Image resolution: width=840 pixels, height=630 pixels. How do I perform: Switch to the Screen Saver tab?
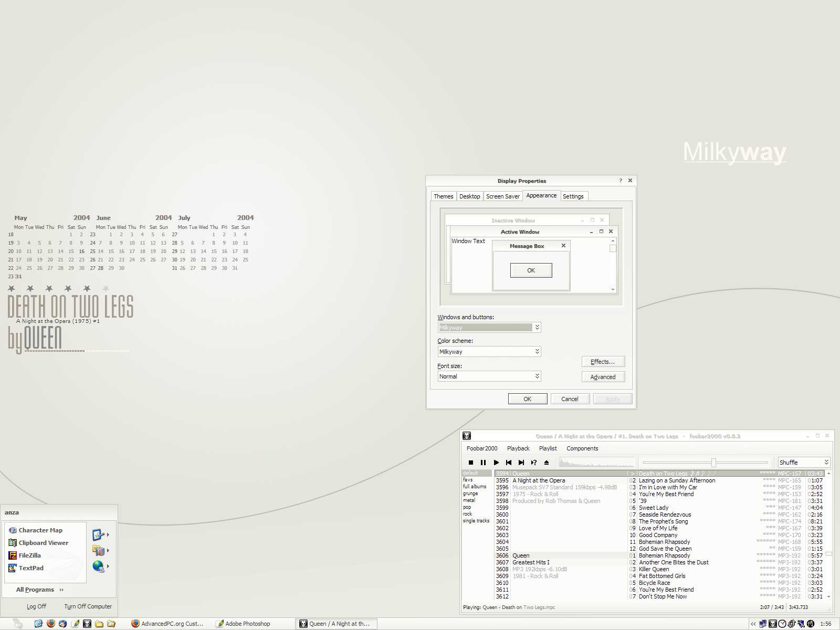(x=502, y=196)
